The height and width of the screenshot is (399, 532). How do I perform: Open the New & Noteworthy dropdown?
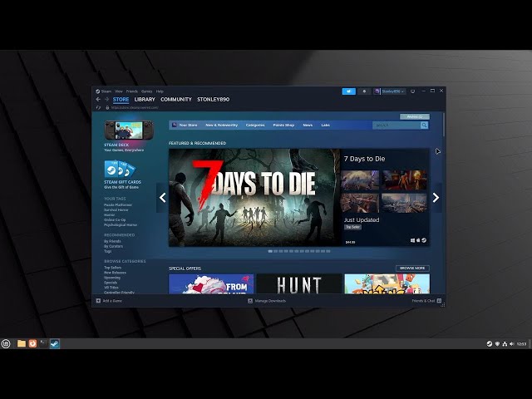[222, 126]
